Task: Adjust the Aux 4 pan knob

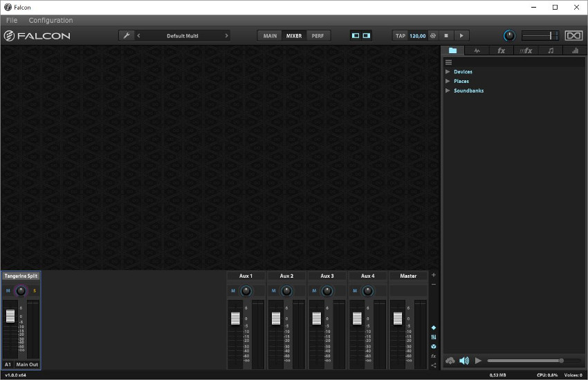Action: (x=367, y=290)
